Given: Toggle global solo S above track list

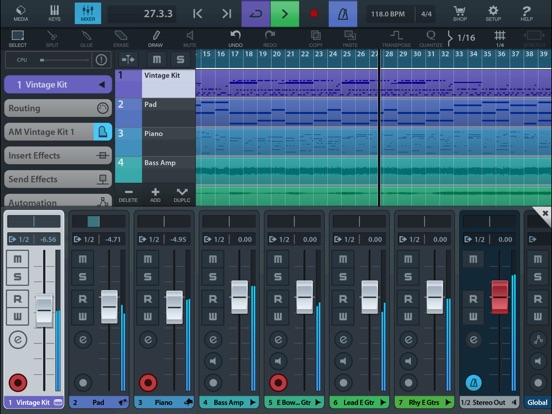Looking at the screenshot, I should pos(180,59).
